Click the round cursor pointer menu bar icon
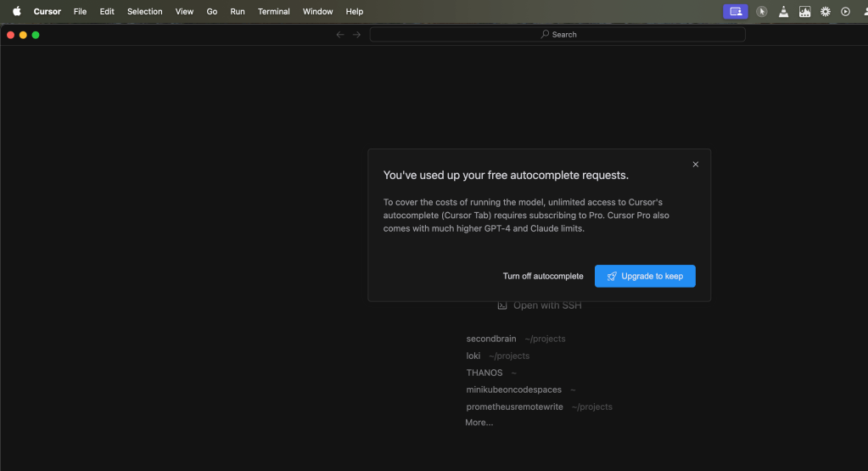This screenshot has height=471, width=868. [x=762, y=11]
